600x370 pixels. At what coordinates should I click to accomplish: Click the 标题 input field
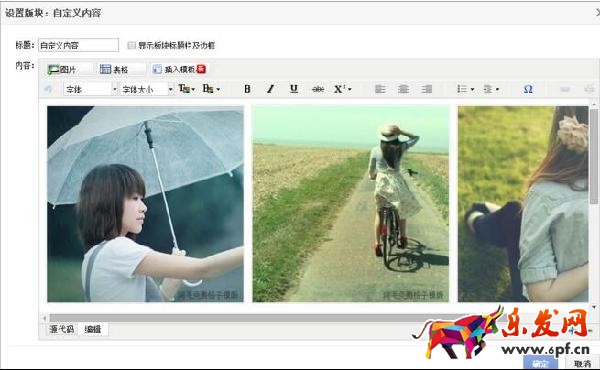pyautogui.click(x=78, y=45)
